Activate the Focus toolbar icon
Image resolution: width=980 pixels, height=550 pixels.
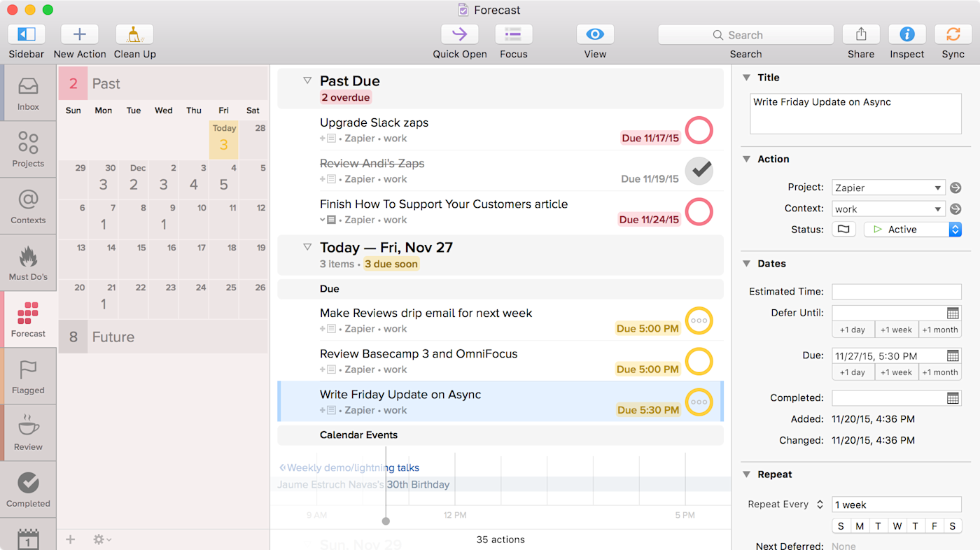coord(514,34)
